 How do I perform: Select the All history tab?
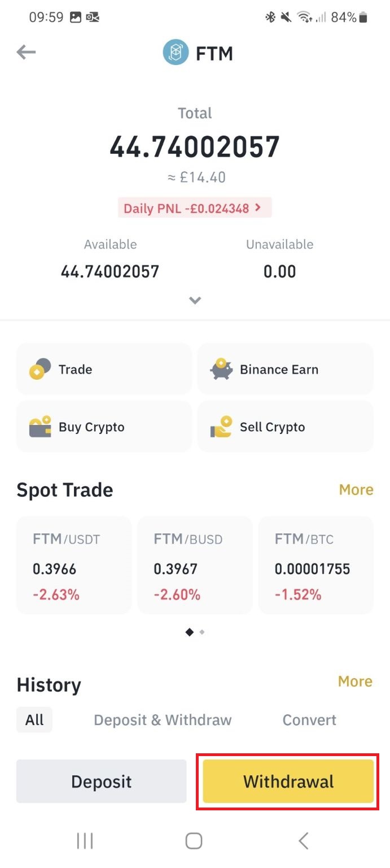pos(34,720)
